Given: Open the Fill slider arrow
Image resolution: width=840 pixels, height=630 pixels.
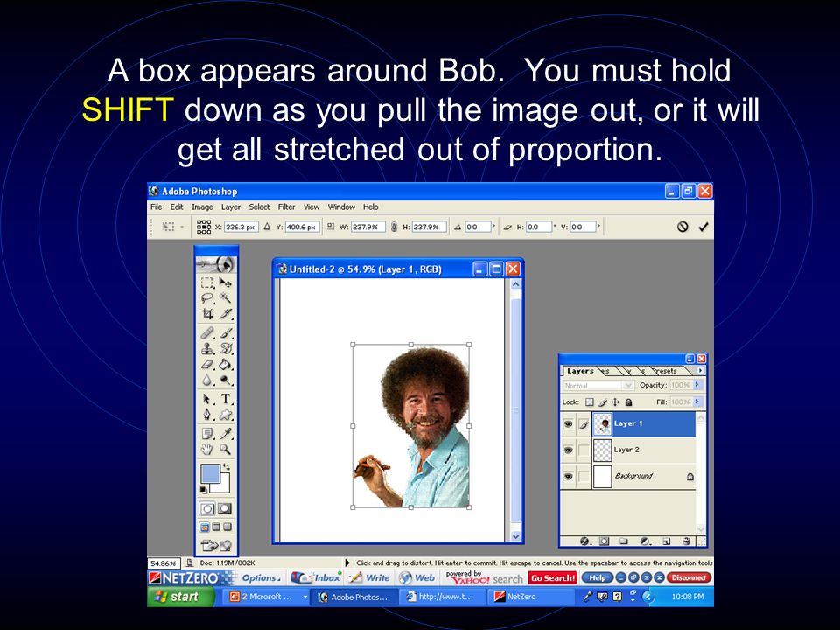Looking at the screenshot, I should [697, 402].
